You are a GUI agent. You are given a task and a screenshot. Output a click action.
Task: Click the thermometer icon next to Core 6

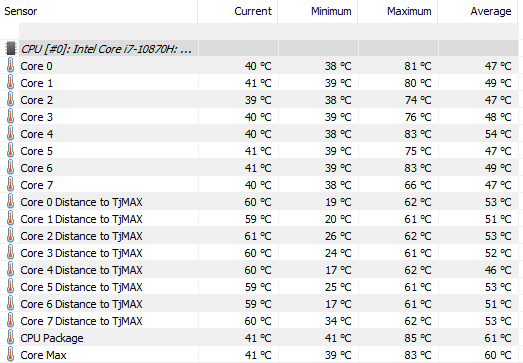[11, 167]
